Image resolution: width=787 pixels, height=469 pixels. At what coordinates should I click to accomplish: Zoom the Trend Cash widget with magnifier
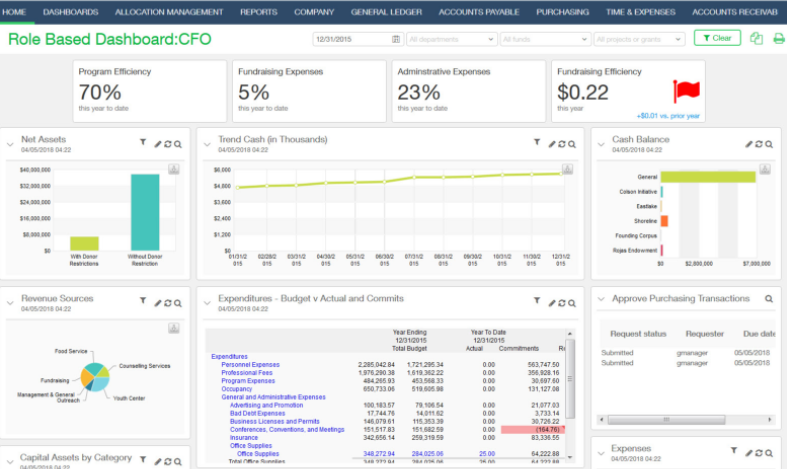click(x=572, y=144)
